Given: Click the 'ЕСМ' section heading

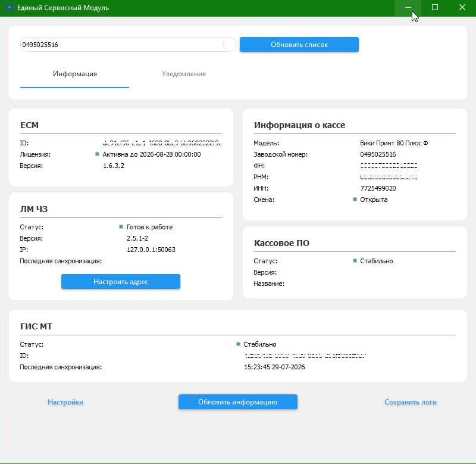Looking at the screenshot, I should [x=29, y=125].
